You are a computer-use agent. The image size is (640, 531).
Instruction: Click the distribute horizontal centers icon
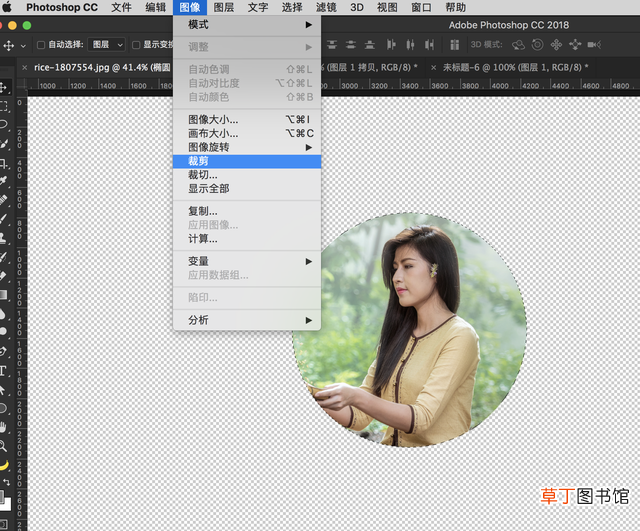point(410,44)
